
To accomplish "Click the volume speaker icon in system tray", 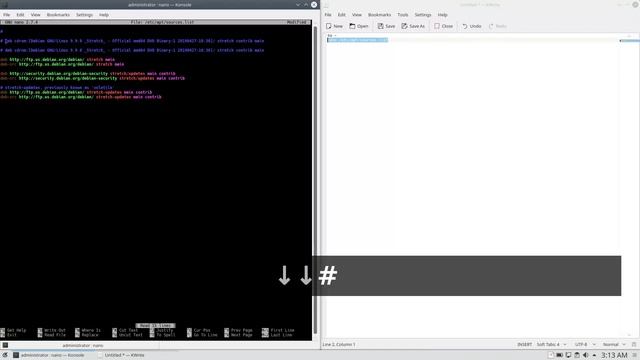I will 585,355.
